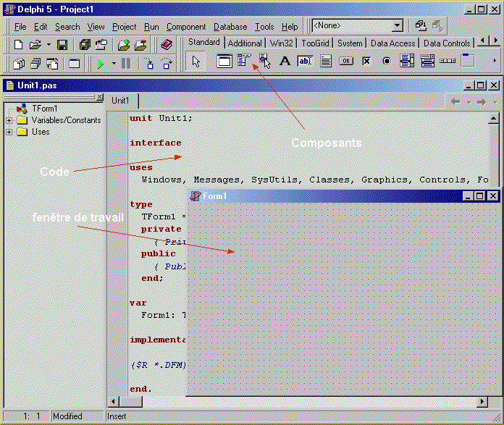Click the Open file folder icon

35,44
